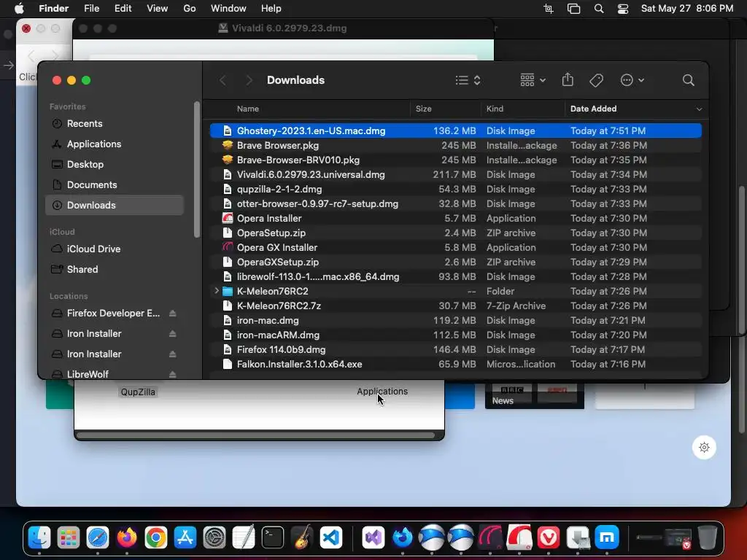Open the File menu

[91, 9]
